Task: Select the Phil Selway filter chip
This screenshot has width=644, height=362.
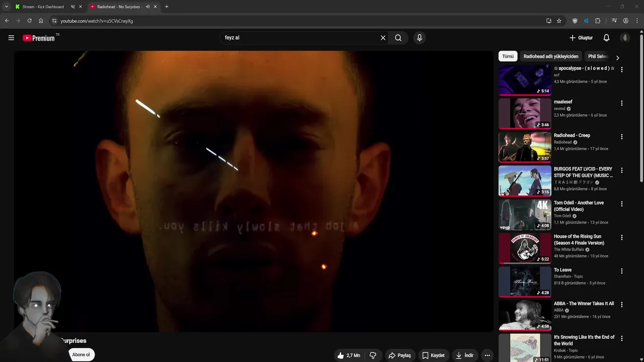Action: pos(598,56)
